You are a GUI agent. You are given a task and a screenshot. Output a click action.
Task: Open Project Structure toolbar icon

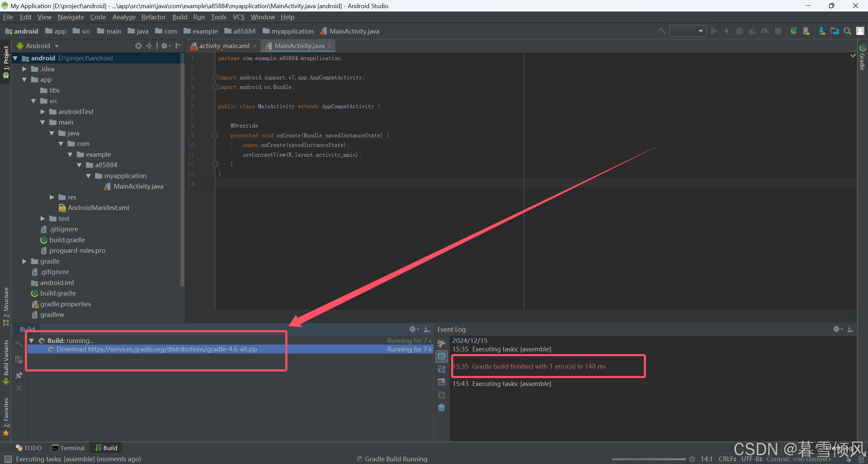(x=834, y=31)
